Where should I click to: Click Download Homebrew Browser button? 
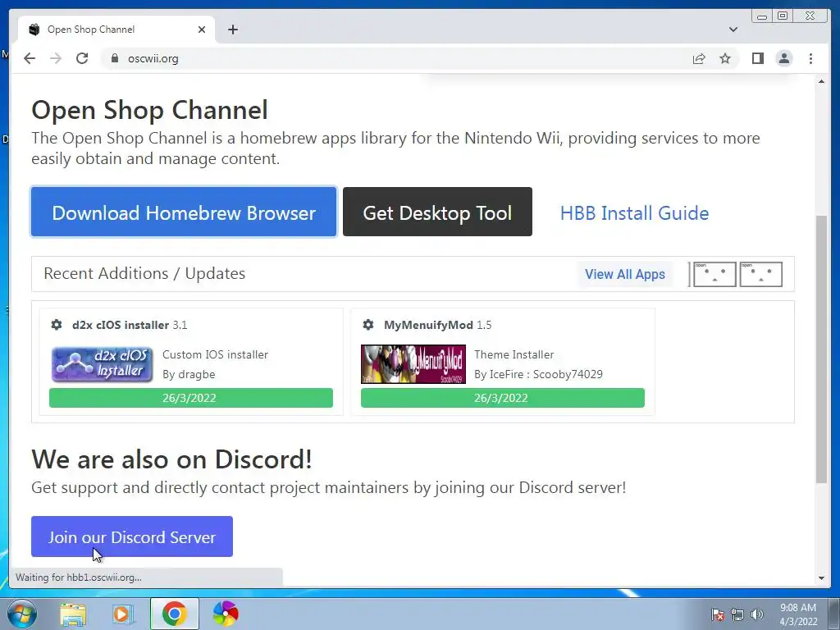pos(184,212)
